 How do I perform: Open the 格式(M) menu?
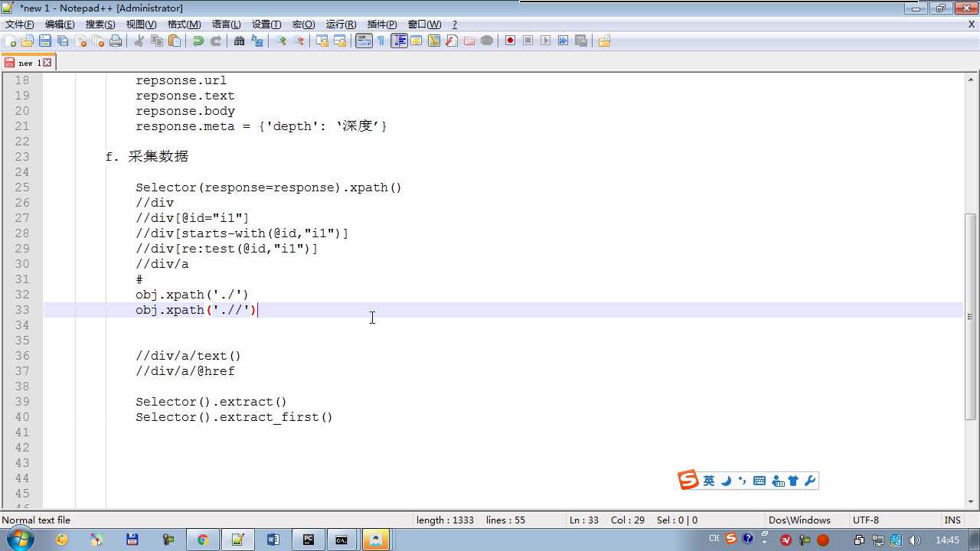184,24
